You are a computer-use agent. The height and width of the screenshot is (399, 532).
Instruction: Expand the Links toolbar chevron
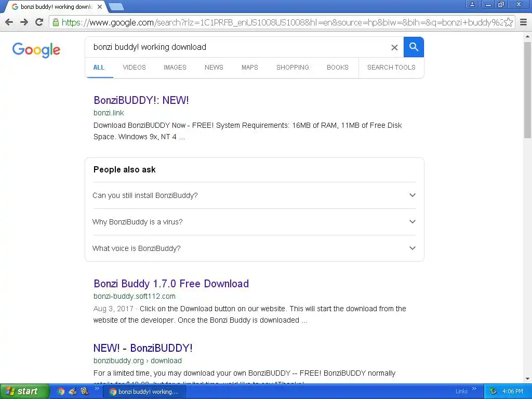(474, 389)
